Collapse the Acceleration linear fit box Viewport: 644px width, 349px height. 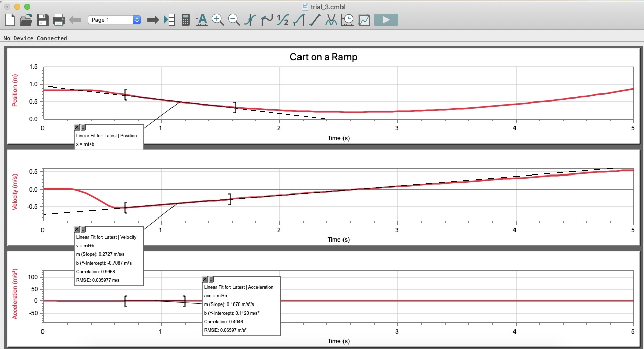[211, 279]
